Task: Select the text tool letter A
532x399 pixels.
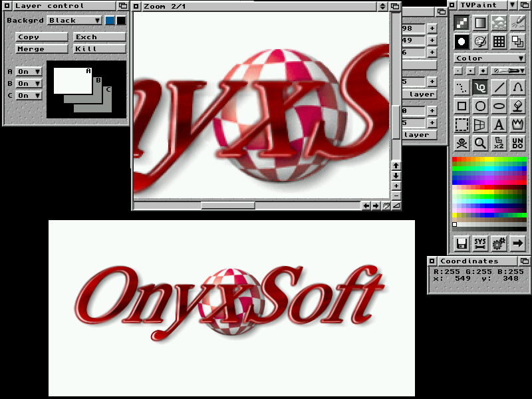Action: [499, 125]
